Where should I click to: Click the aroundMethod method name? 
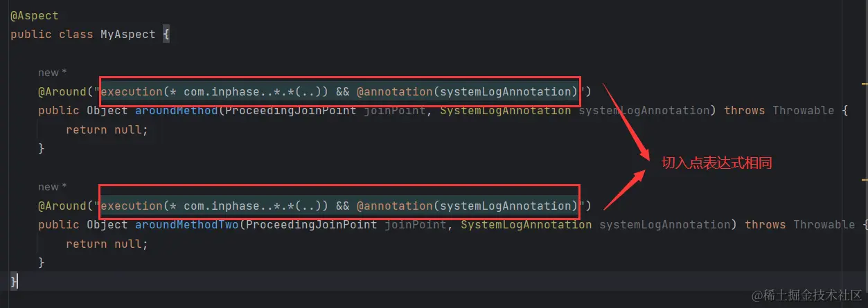click(x=176, y=111)
